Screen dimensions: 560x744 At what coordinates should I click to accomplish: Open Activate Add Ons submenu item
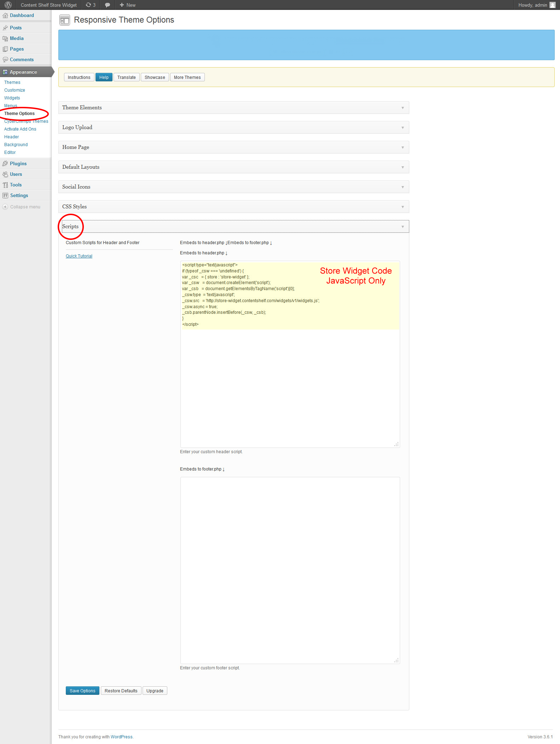pyautogui.click(x=20, y=129)
